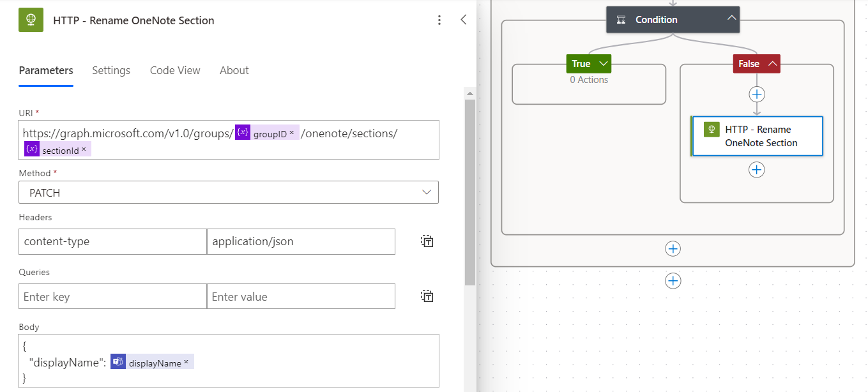Click the True branch label
Screen dimensions: 868x392
click(581, 64)
